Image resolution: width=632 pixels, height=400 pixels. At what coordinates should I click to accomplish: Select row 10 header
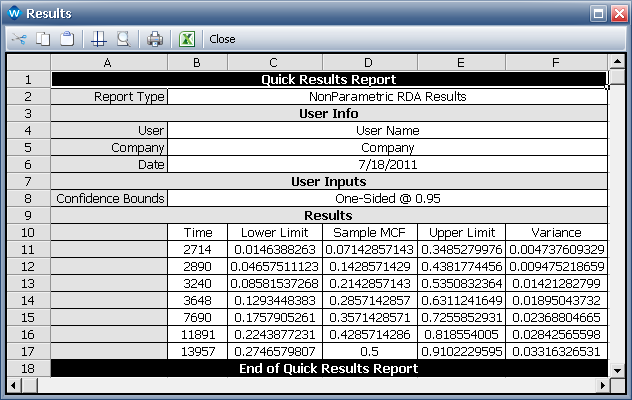(28, 232)
